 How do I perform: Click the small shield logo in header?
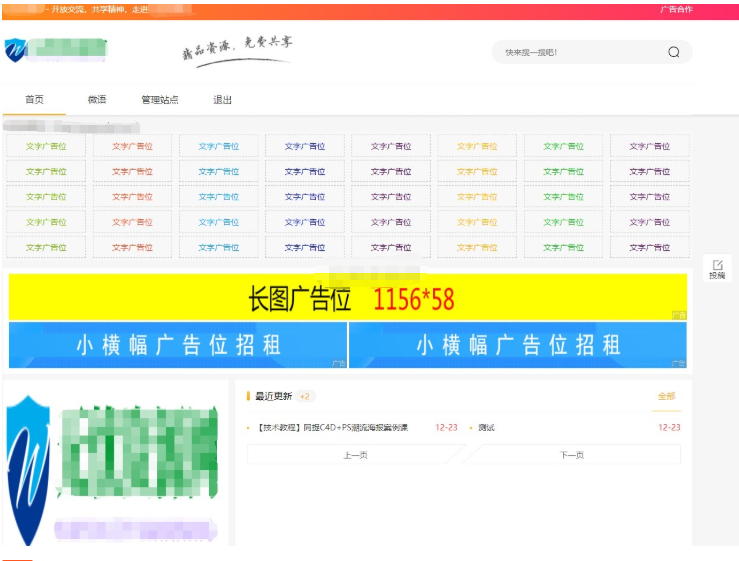[x=14, y=50]
